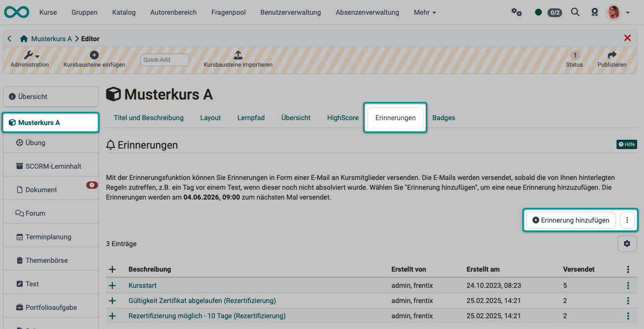Click the OpenOlat infinity logo
The width and height of the screenshot is (644, 329).
click(17, 12)
